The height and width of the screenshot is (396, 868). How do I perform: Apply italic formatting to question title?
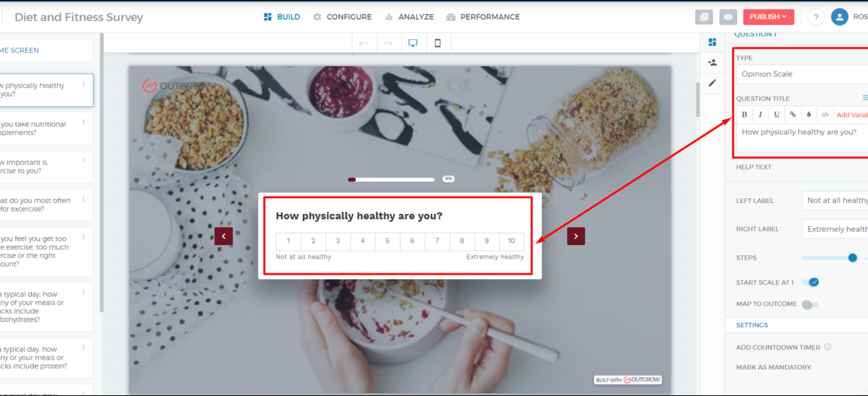(760, 114)
